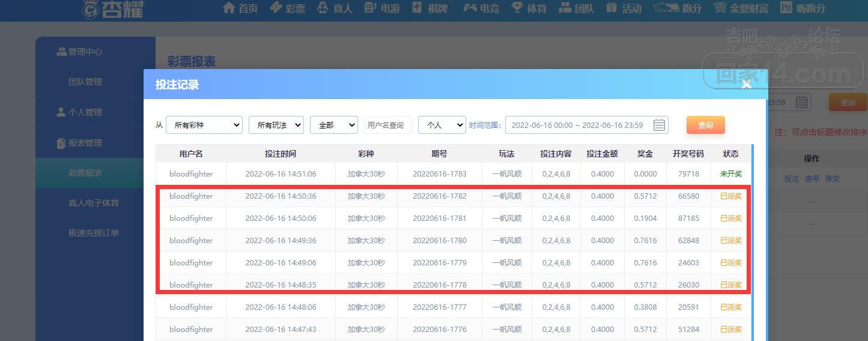The image size is (868, 341).
Task: Click the orange 查询 button in dialog
Action: 706,125
